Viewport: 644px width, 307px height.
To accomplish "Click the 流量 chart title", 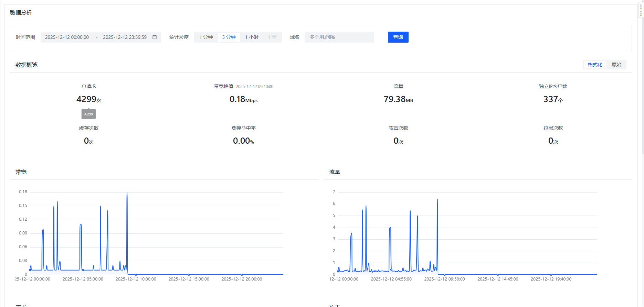I will [335, 172].
